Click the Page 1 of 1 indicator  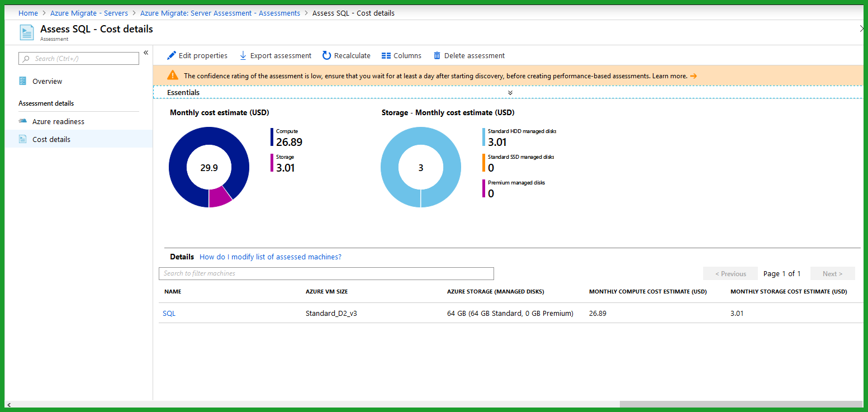click(782, 273)
